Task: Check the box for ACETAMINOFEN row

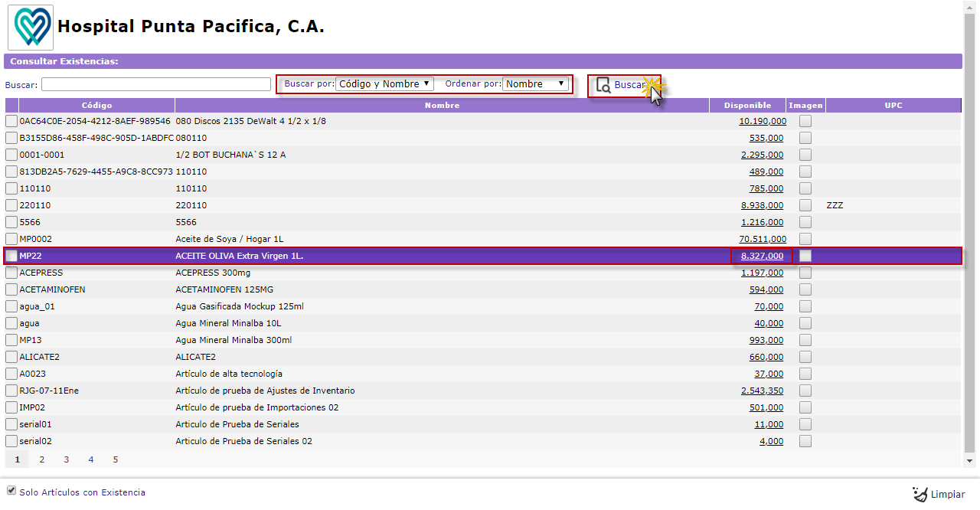Action: click(11, 289)
